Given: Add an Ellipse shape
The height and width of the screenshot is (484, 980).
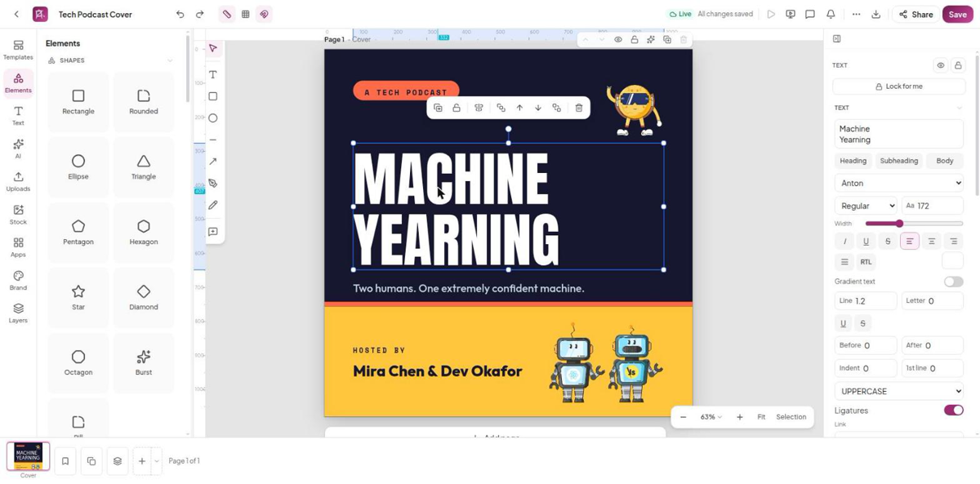Looking at the screenshot, I should [78, 167].
